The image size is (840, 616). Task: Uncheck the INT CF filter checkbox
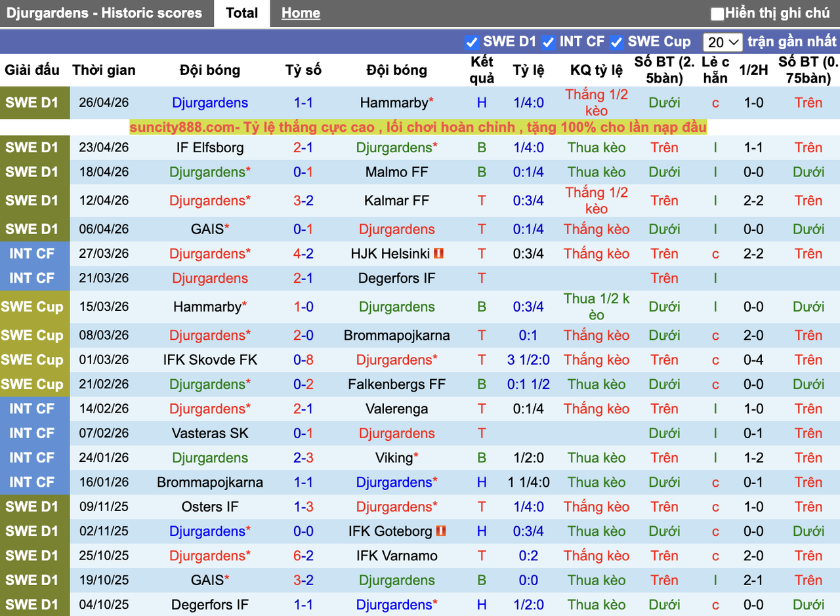548,43
